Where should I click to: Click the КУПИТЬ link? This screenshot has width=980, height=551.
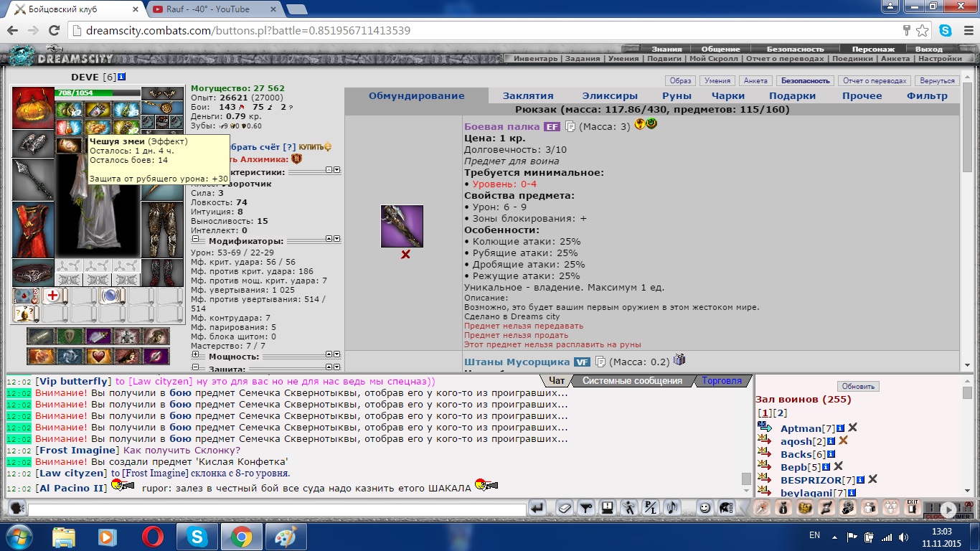point(315,146)
